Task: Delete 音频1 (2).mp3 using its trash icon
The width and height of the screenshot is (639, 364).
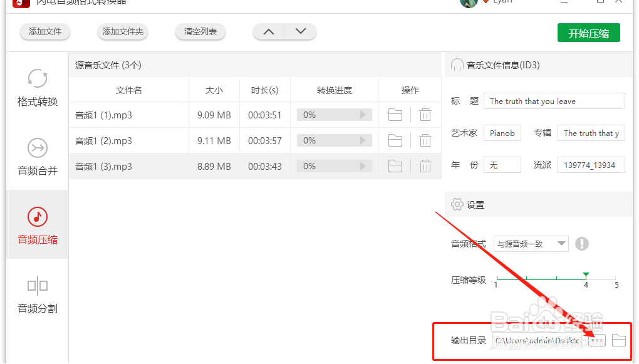Action: (x=425, y=140)
